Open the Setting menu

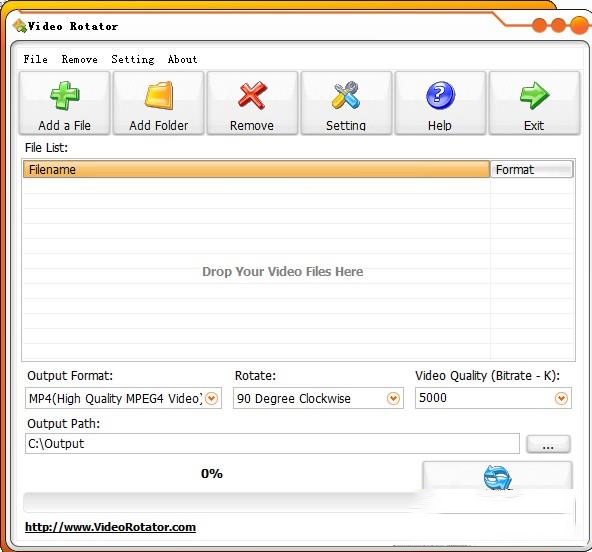click(133, 59)
